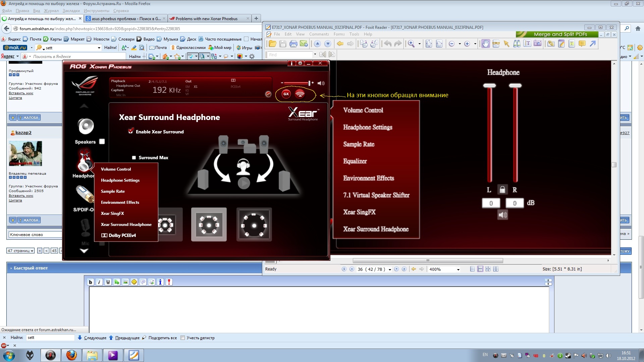Image resolution: width=644 pixels, height=362 pixels.
Task: Open the Comments menu in Foxit Reader
Action: 319,34
